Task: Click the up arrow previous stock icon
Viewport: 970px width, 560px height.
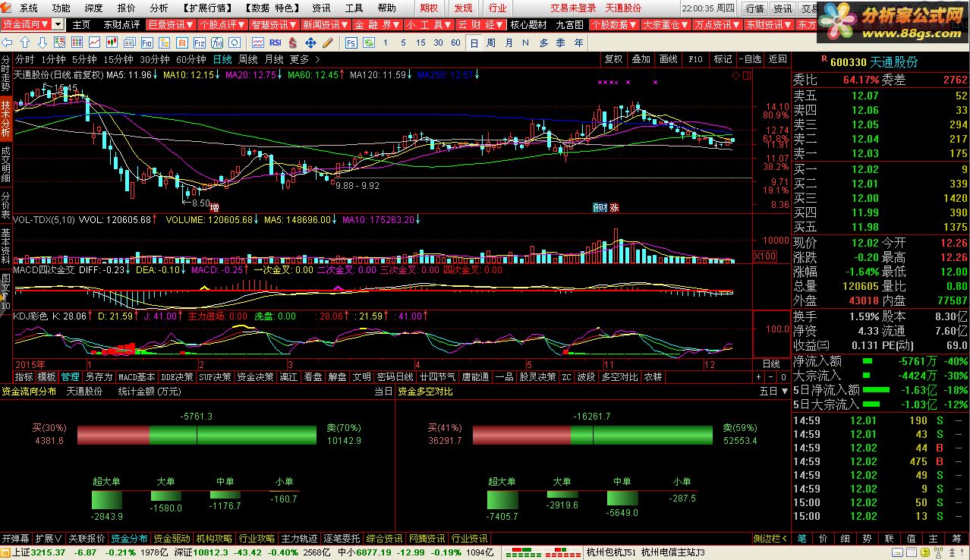Action: tap(24, 42)
